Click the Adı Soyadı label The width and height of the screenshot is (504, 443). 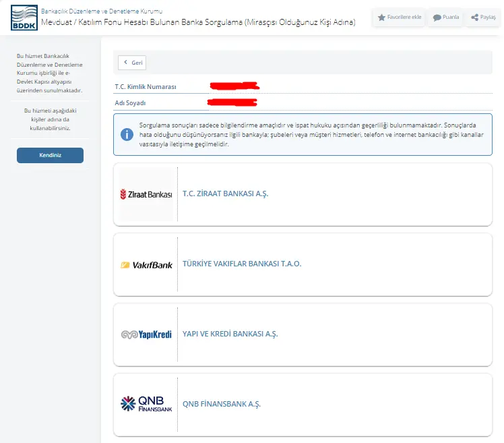130,103
